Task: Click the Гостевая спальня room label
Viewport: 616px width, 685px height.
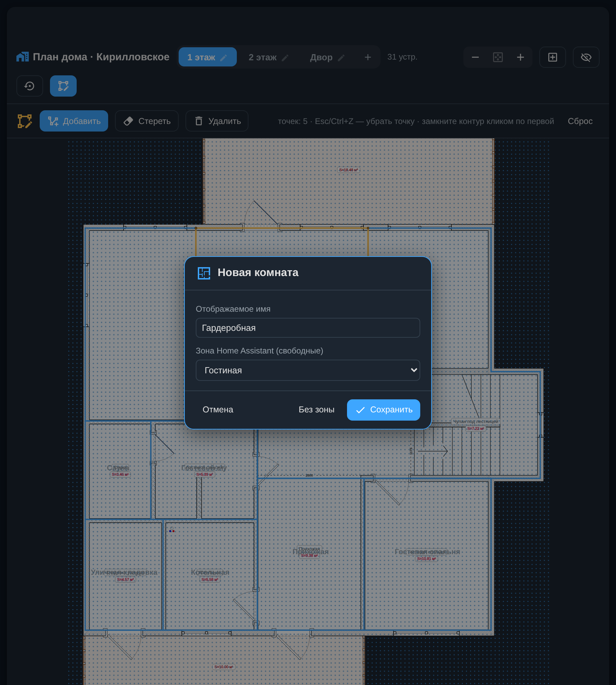Action: click(427, 552)
